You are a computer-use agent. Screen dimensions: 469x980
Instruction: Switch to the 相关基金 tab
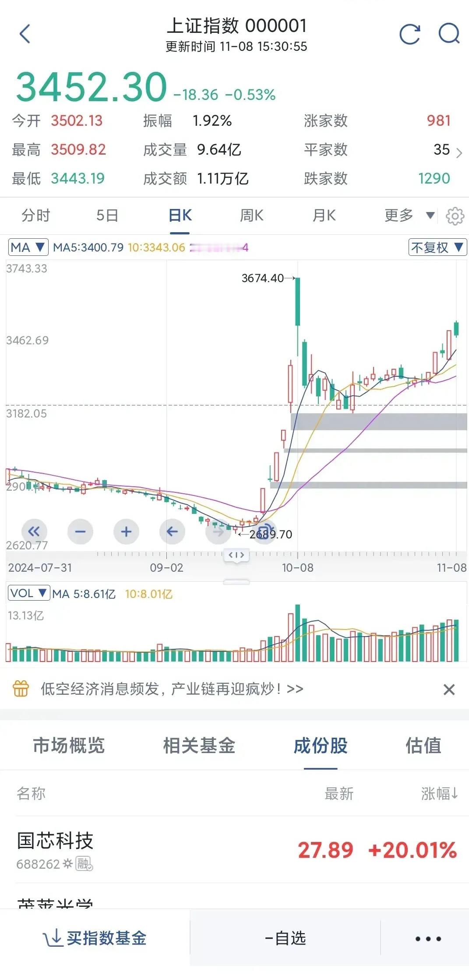(200, 746)
